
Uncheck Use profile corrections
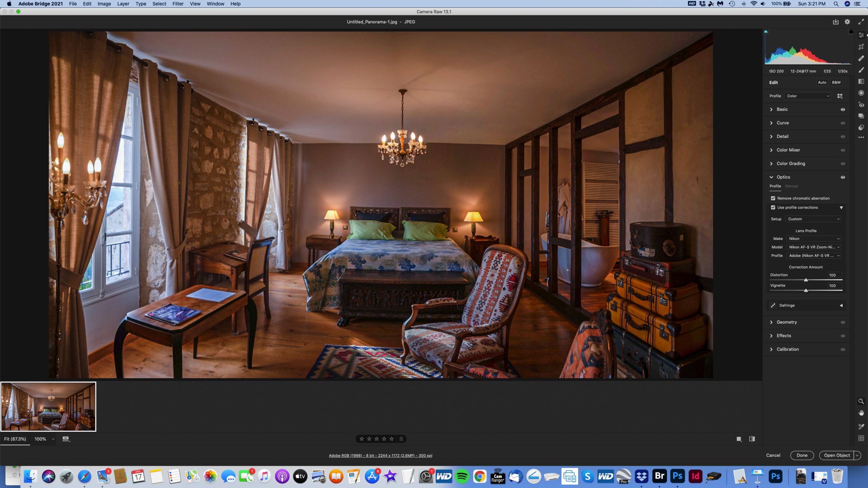click(773, 208)
